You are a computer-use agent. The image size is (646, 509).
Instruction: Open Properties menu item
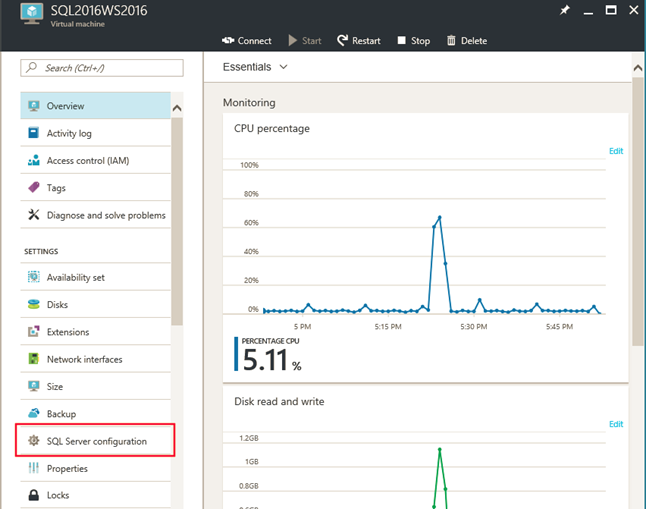click(96, 468)
